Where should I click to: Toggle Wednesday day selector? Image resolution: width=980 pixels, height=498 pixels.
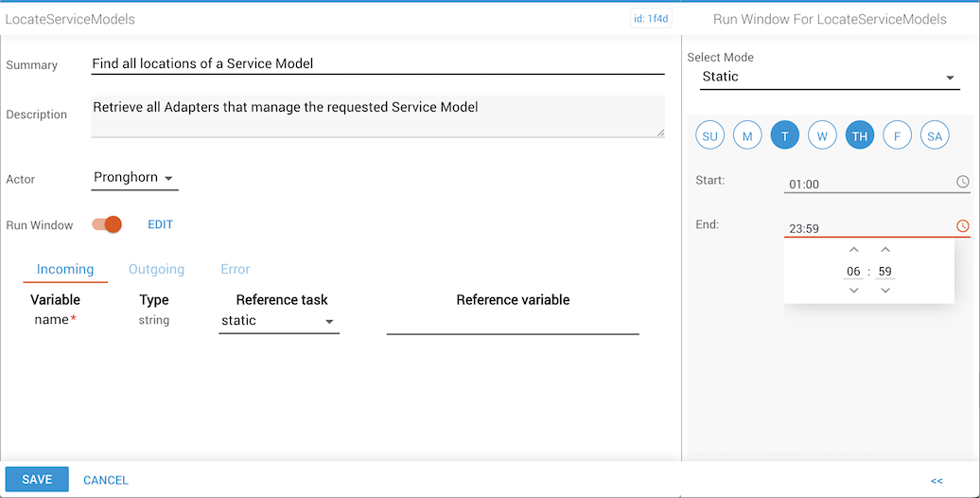point(823,135)
